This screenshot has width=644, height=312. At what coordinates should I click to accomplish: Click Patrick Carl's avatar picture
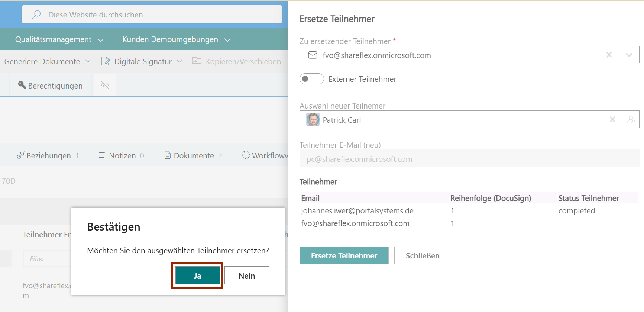(313, 120)
